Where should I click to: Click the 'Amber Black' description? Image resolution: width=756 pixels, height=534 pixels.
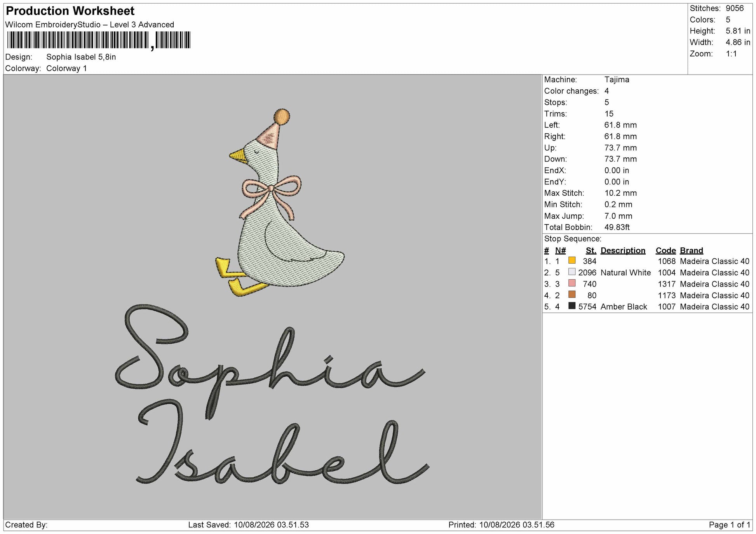click(624, 307)
